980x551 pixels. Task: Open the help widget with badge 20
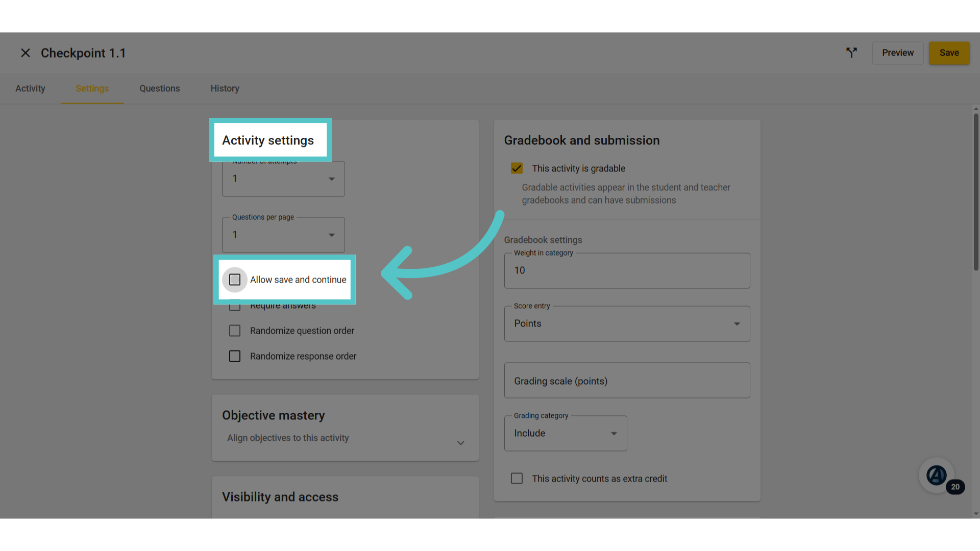click(937, 475)
